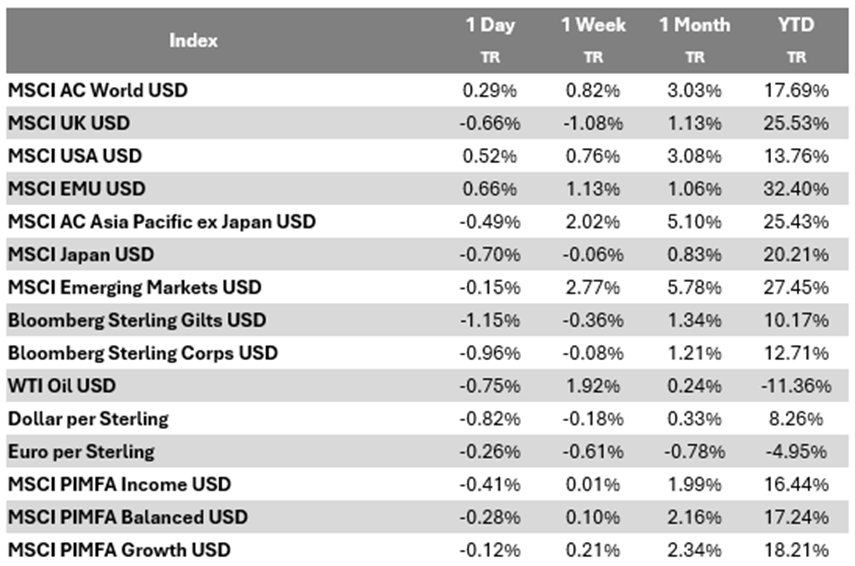855x566 pixels.
Task: Click the MSCI UK USD row label
Action: [x=69, y=123]
